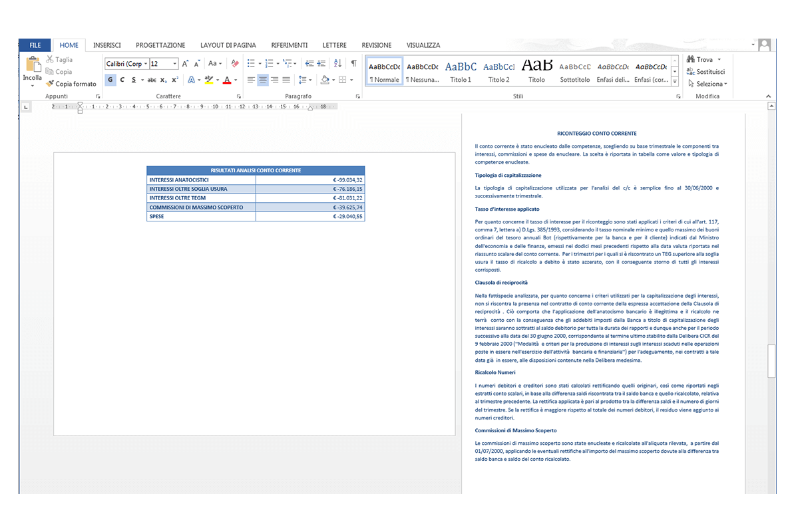Open the font size 12 dropdown
The height and width of the screenshot is (532, 794).
tap(164, 64)
